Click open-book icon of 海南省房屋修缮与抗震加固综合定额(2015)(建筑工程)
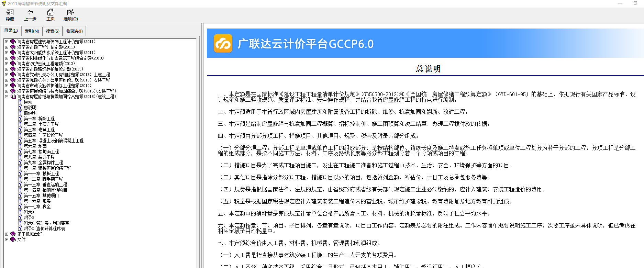The width and height of the screenshot is (644, 268). tap(13, 97)
